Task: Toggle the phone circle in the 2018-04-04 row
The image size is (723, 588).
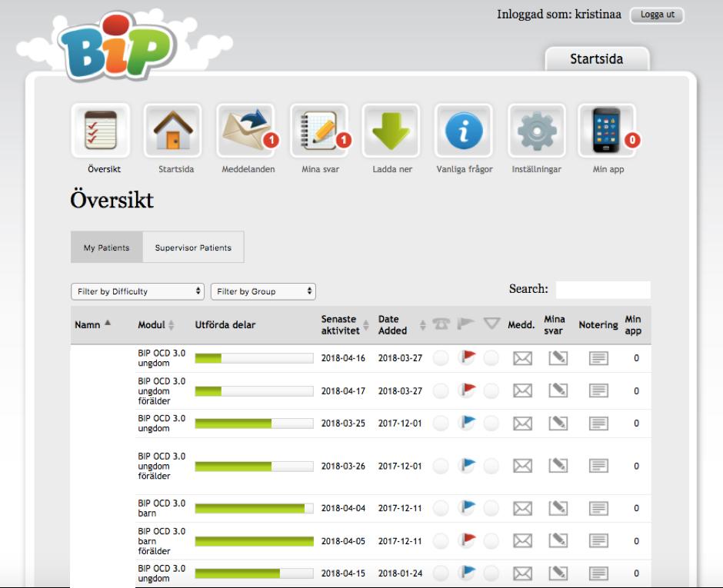Action: click(441, 508)
